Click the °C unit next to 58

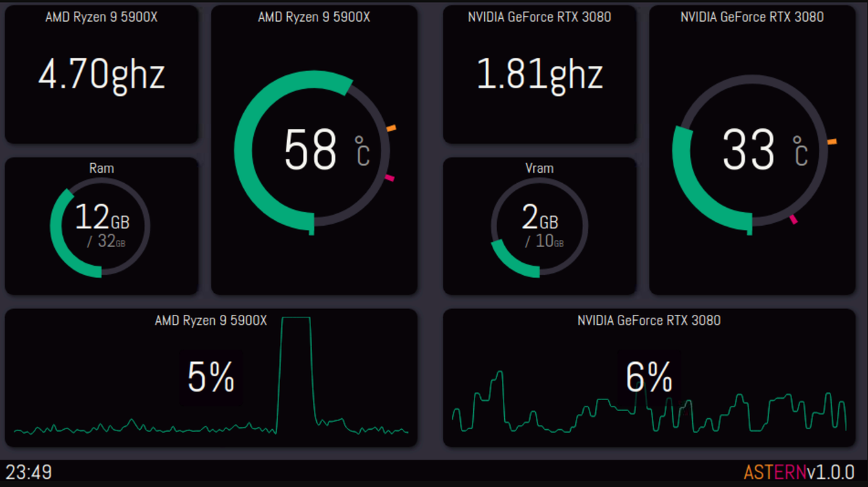362,151
